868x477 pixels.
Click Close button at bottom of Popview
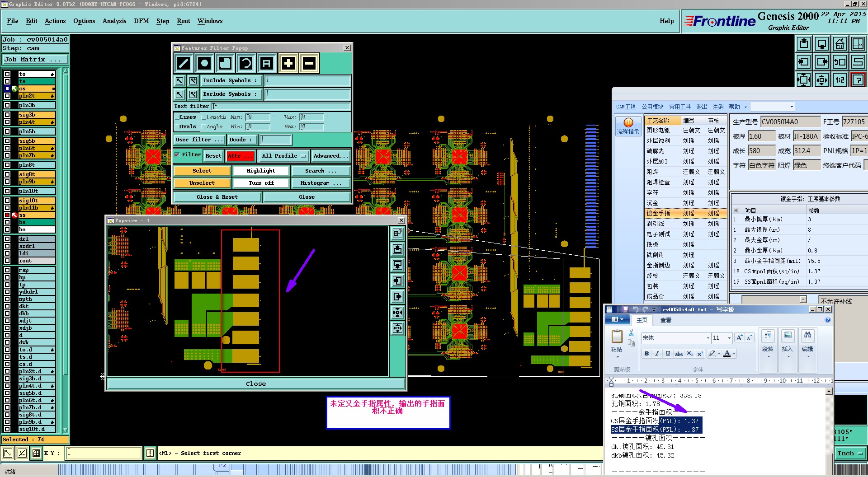point(256,383)
